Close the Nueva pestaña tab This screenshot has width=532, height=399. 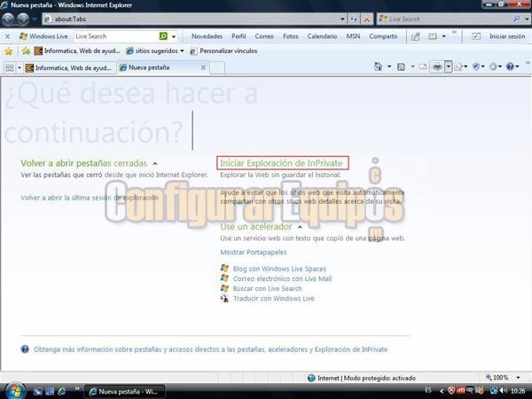point(203,67)
